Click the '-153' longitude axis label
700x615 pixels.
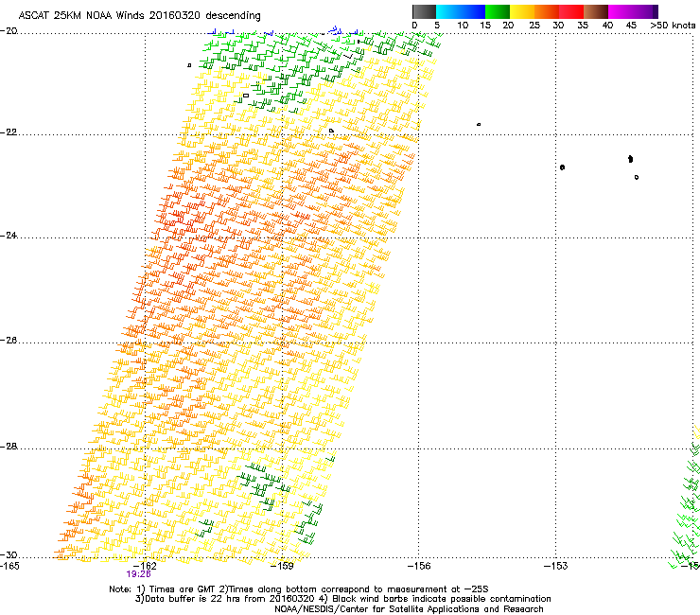[555, 566]
